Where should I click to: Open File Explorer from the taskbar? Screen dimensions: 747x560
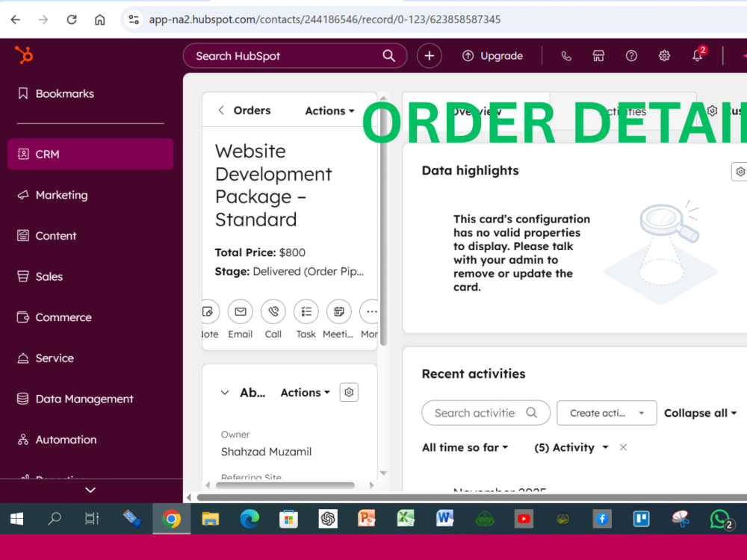click(210, 519)
